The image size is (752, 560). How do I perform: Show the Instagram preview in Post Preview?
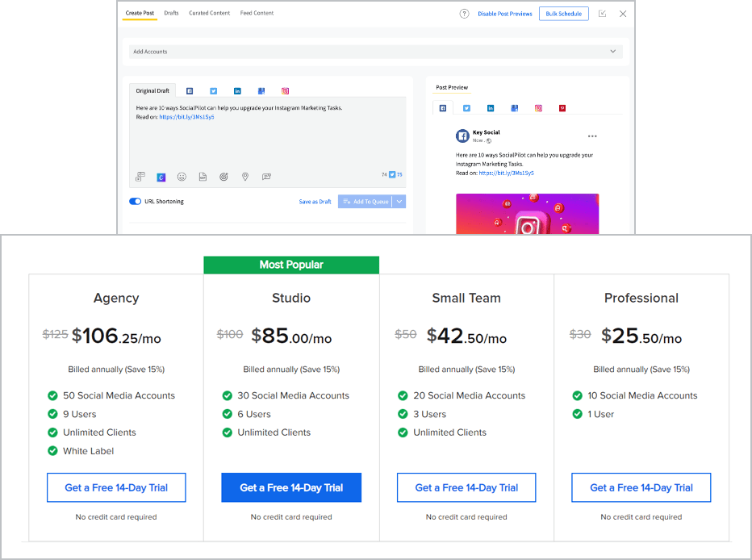538,108
